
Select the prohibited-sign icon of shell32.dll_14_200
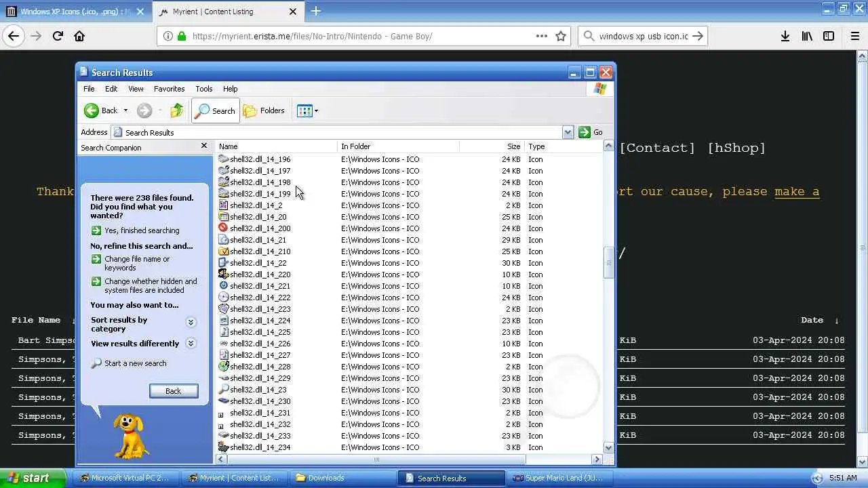point(224,228)
